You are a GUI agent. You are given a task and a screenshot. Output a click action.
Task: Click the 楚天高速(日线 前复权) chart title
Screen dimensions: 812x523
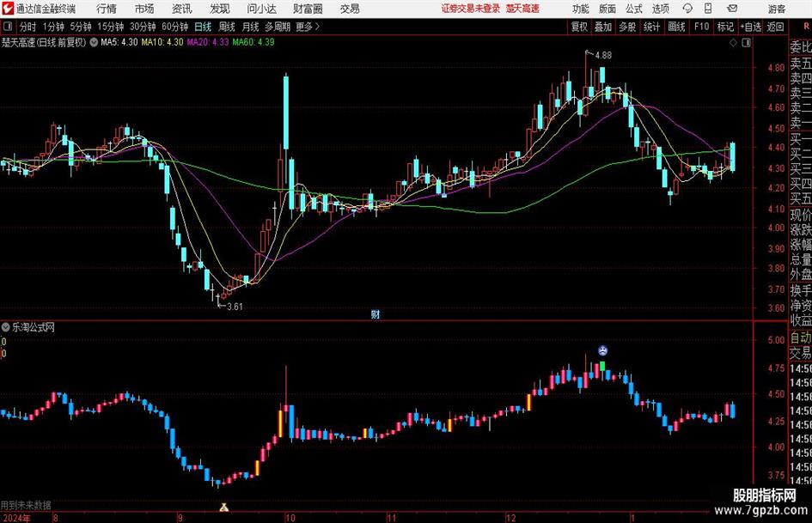point(44,42)
